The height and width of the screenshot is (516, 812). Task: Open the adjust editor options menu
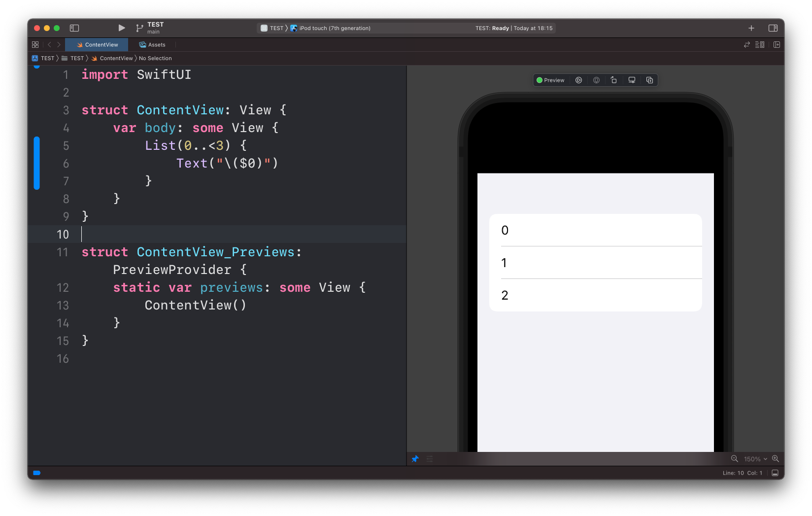(760, 45)
